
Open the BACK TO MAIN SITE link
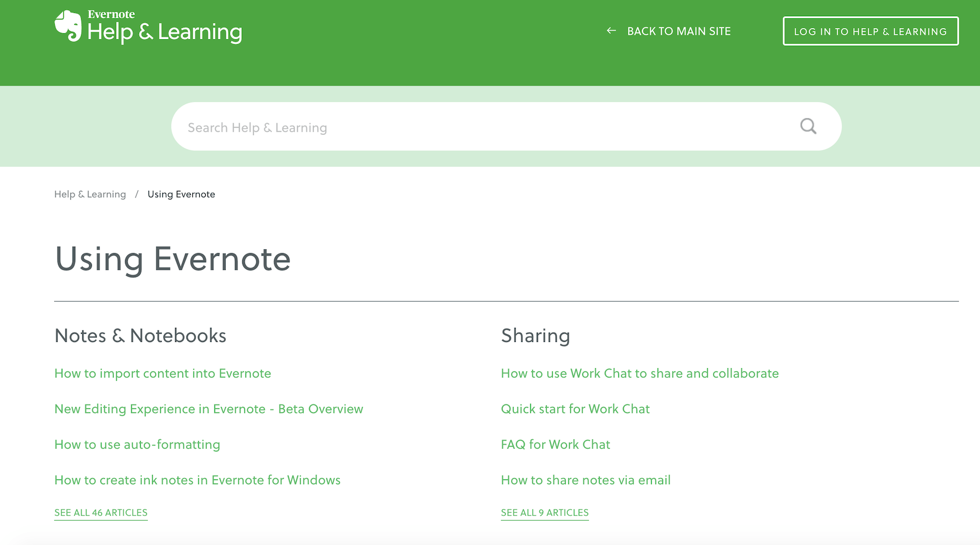[x=679, y=31]
